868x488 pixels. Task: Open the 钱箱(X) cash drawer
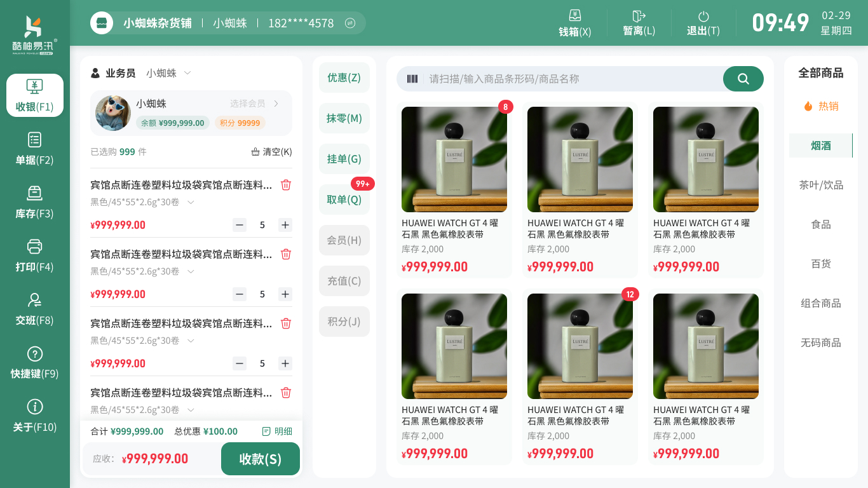click(574, 23)
